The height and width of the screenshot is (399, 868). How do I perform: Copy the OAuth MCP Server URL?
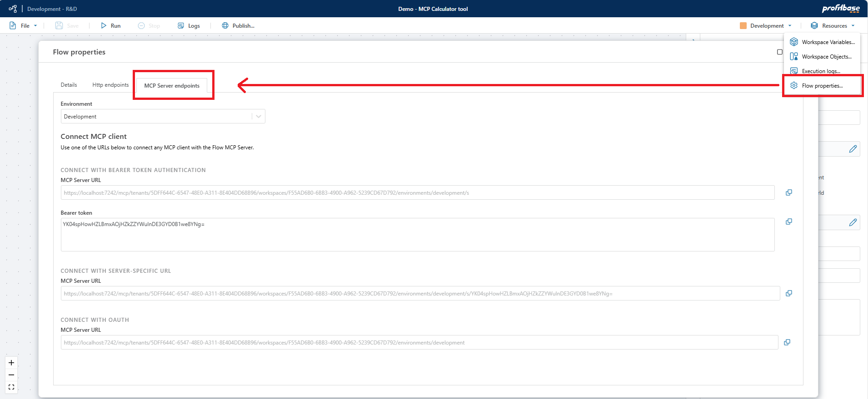pos(787,342)
